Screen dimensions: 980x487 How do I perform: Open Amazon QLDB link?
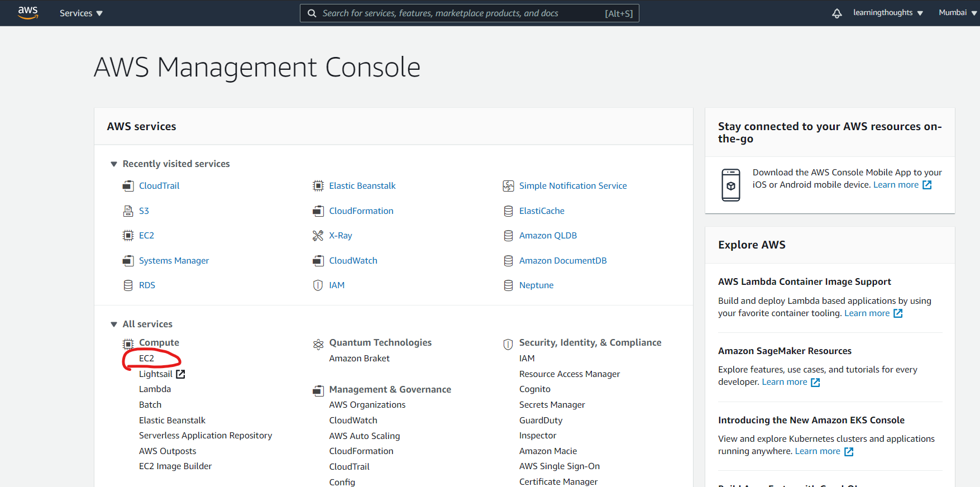(548, 236)
